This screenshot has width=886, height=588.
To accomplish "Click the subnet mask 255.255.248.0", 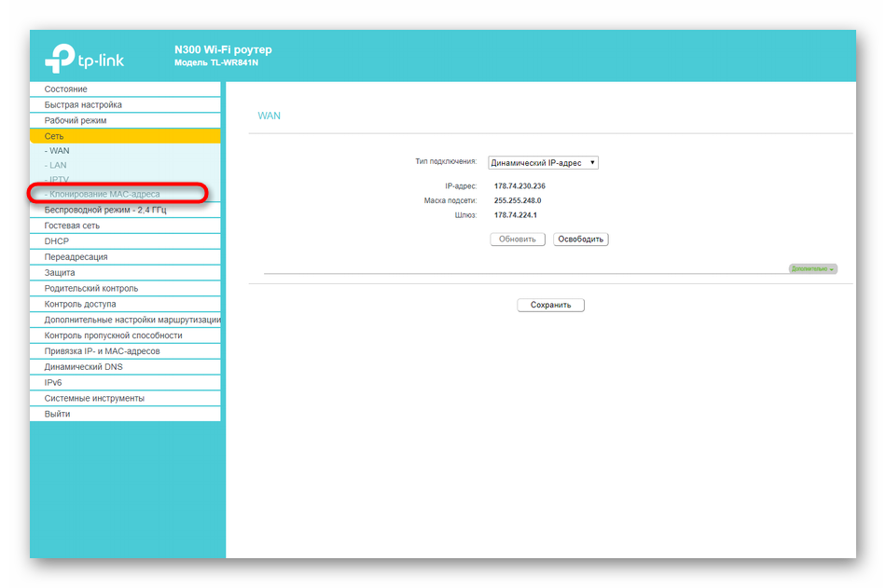I will (x=518, y=200).
